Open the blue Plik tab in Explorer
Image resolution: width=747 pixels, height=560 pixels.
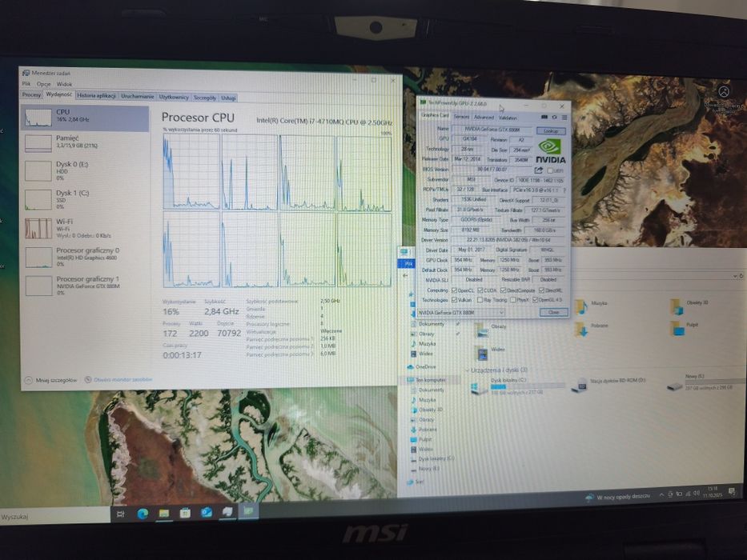(x=408, y=263)
